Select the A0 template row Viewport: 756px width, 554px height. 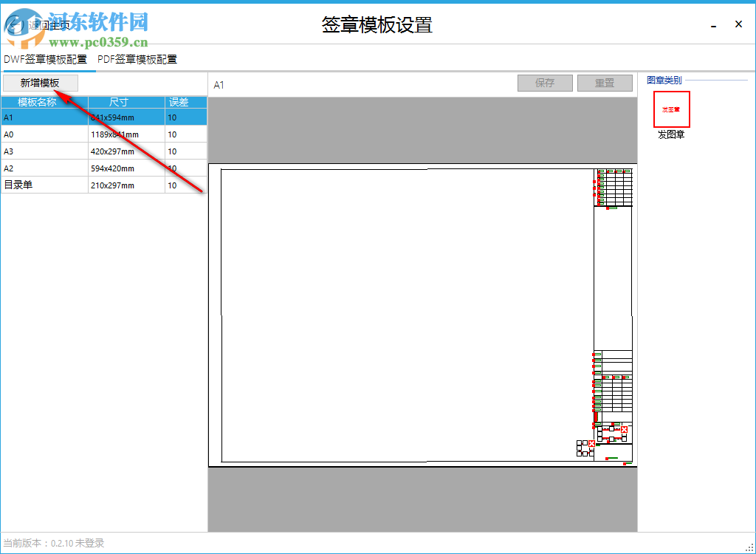click(44, 134)
